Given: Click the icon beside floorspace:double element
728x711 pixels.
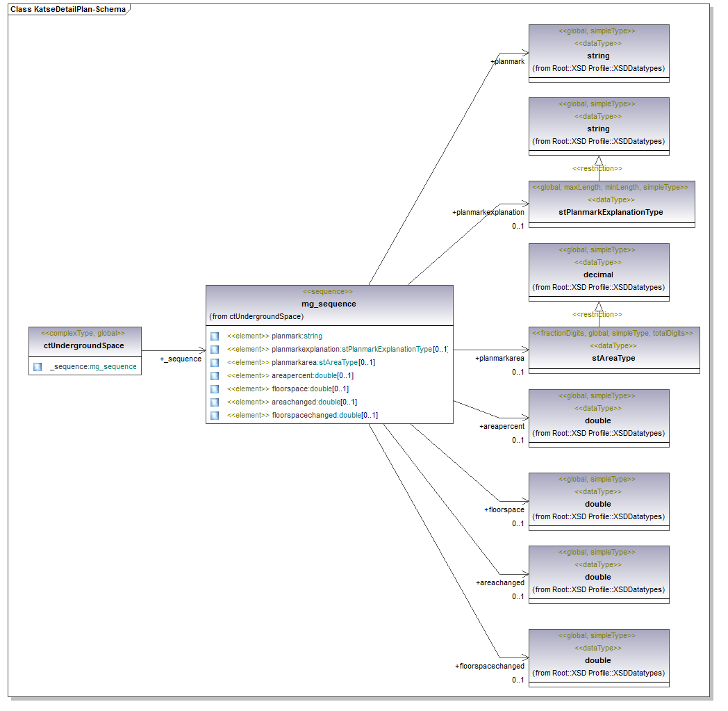Looking at the screenshot, I should [x=215, y=389].
